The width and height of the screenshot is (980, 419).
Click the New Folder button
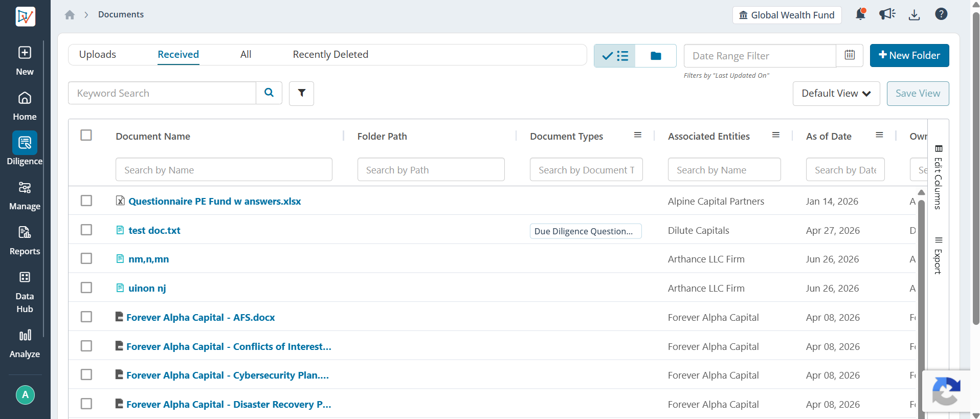click(x=909, y=55)
